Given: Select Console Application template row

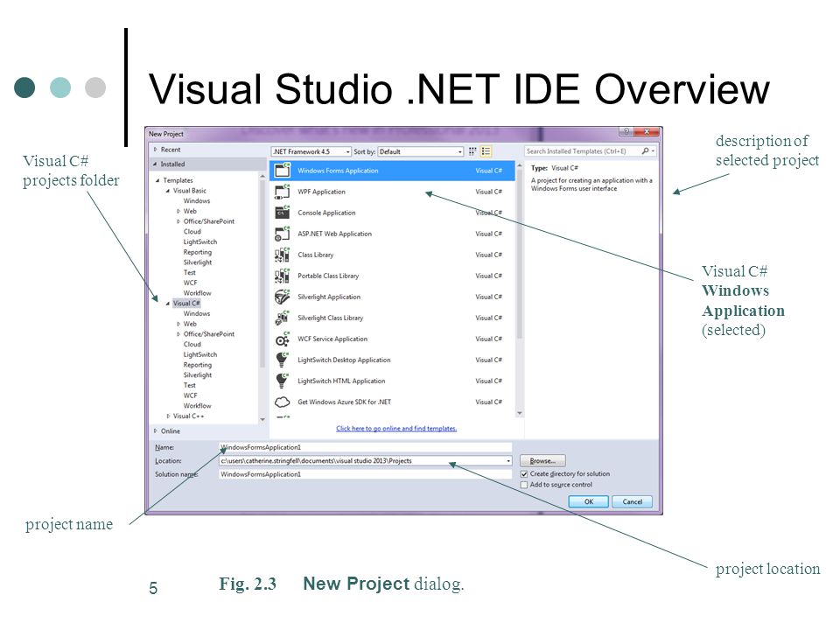Looking at the screenshot, I should tap(392, 213).
